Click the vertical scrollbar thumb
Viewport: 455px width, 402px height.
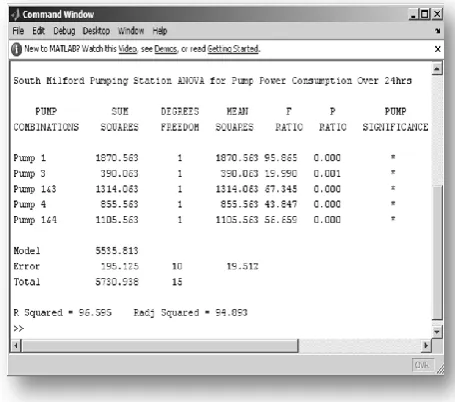437,252
